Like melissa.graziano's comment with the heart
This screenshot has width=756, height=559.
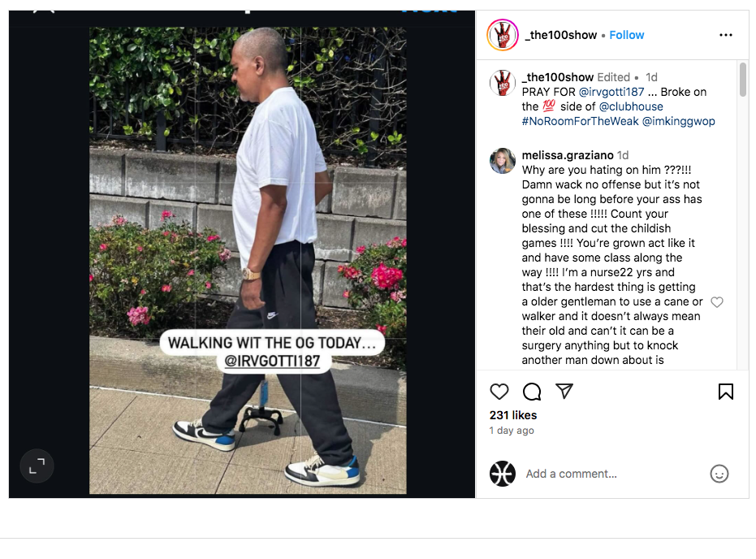coord(717,302)
